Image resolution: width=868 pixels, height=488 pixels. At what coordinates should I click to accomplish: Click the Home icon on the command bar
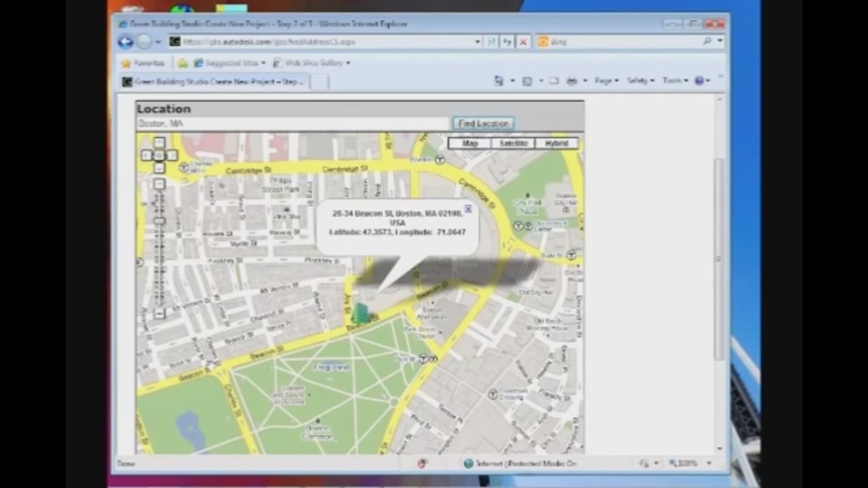(500, 81)
